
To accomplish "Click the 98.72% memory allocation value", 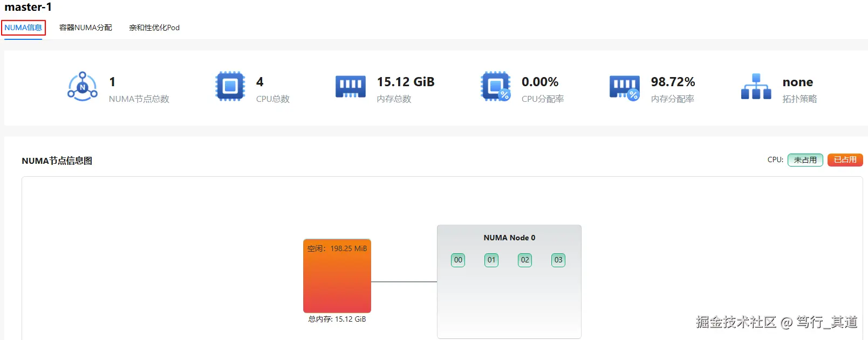I will pos(673,82).
